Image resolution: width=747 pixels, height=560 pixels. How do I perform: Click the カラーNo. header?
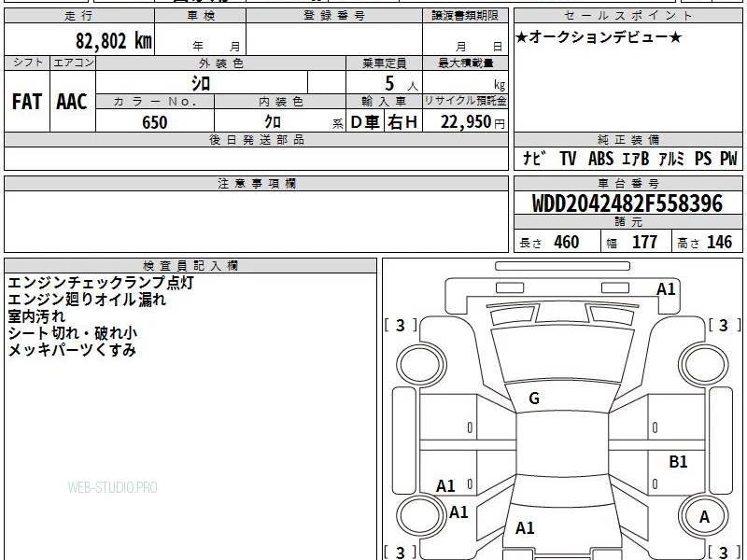pos(155,102)
